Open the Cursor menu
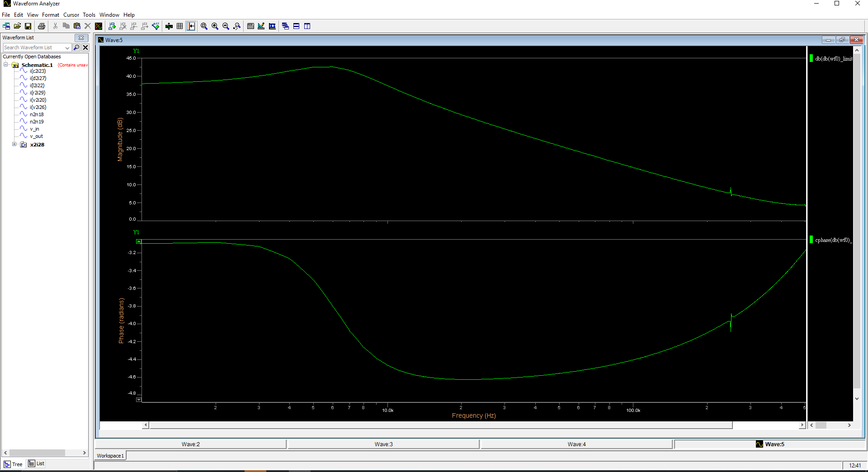Viewport: 868px width, 472px height. click(x=71, y=15)
